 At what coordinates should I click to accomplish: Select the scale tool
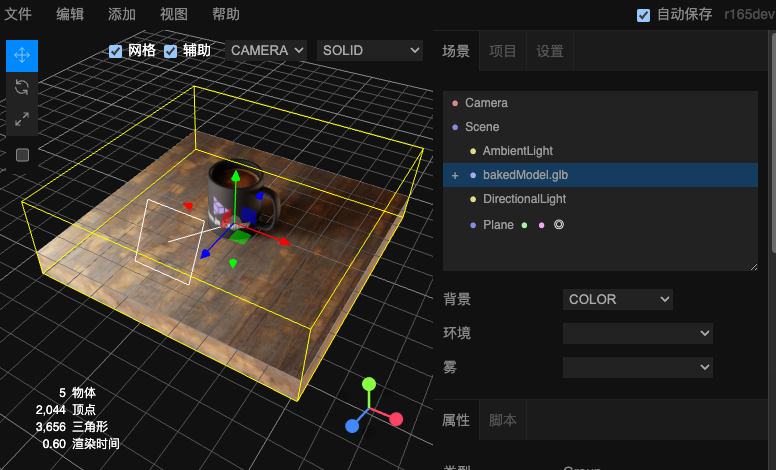pyautogui.click(x=22, y=119)
